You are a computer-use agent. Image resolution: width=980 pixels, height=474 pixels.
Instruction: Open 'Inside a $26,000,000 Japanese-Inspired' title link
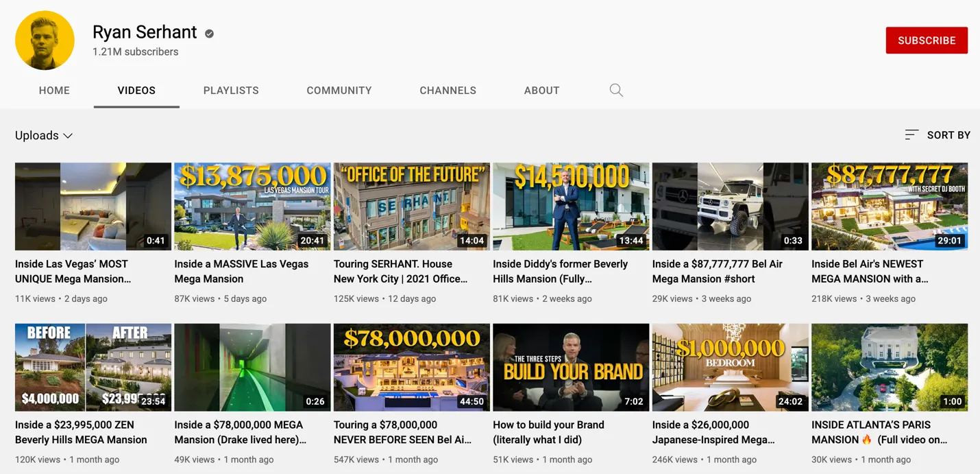click(x=713, y=432)
